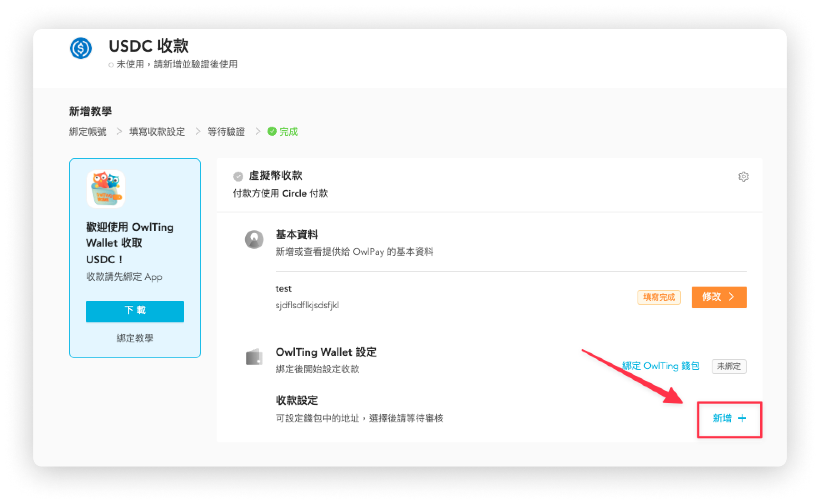Image resolution: width=820 pixels, height=504 pixels.
Task: Click the 未綁定 status badge
Action: (x=729, y=367)
